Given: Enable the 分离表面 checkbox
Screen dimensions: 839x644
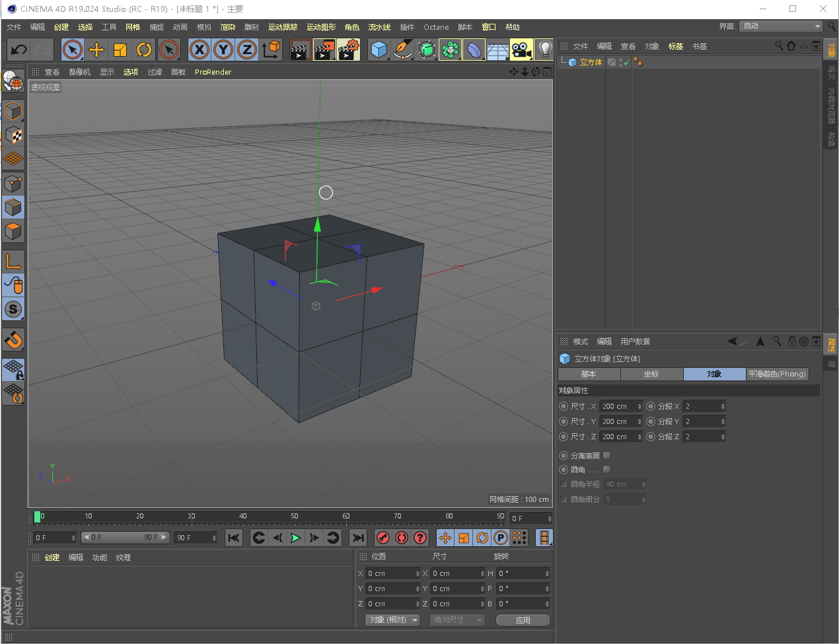Looking at the screenshot, I should [x=606, y=456].
